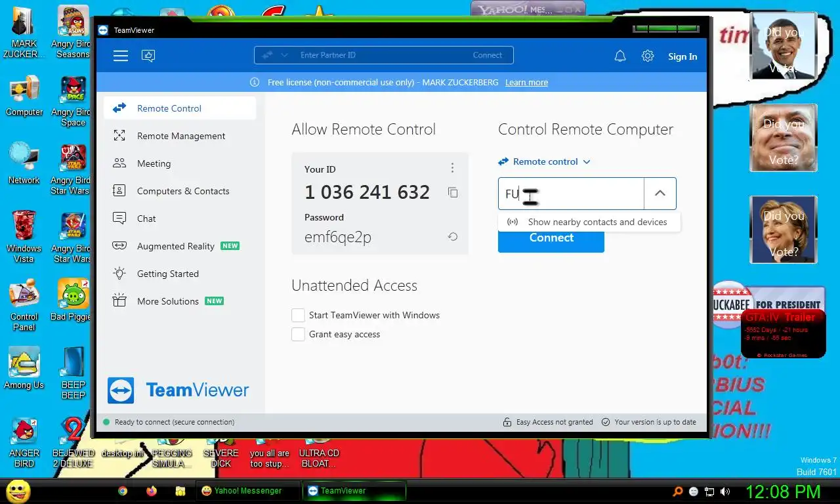Viewport: 840px width, 504px height.
Task: Open Getting Started
Action: pyautogui.click(x=180, y=274)
